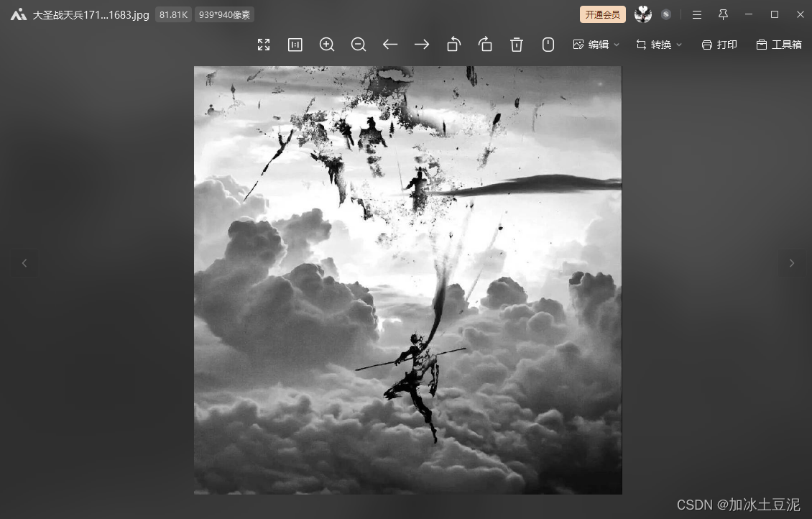Go to next image with right arrow toolbar icon
The height and width of the screenshot is (519, 812).
click(x=422, y=45)
